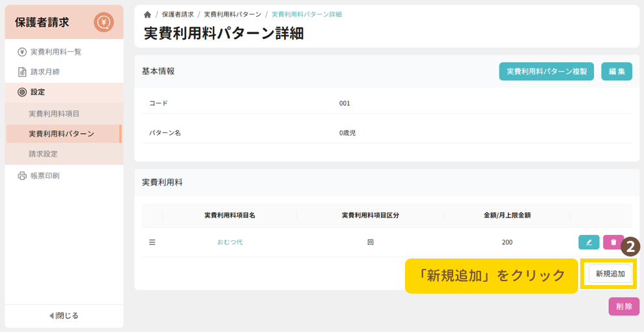This screenshot has width=644, height=332.
Task: Open the おむつ代 item link
Action: pyautogui.click(x=230, y=242)
